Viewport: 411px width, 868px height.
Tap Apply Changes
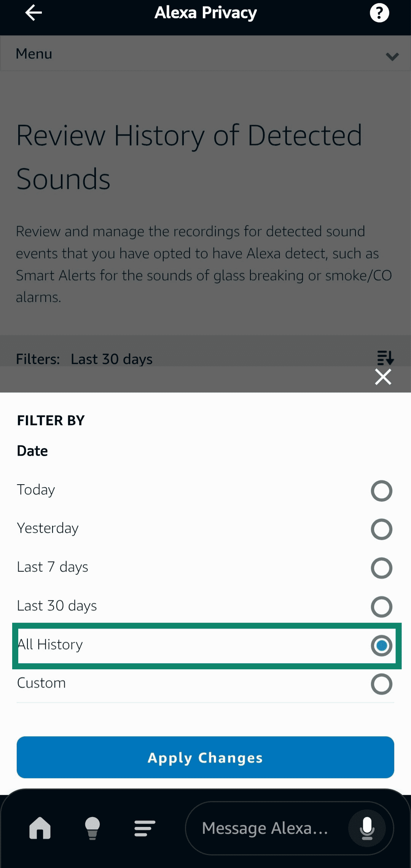tap(205, 758)
